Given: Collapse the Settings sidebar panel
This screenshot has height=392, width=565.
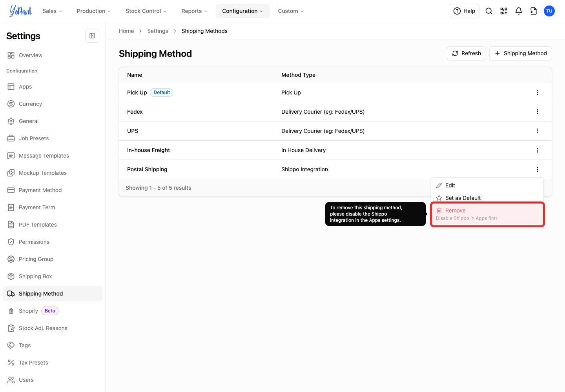Looking at the screenshot, I should pyautogui.click(x=92, y=36).
